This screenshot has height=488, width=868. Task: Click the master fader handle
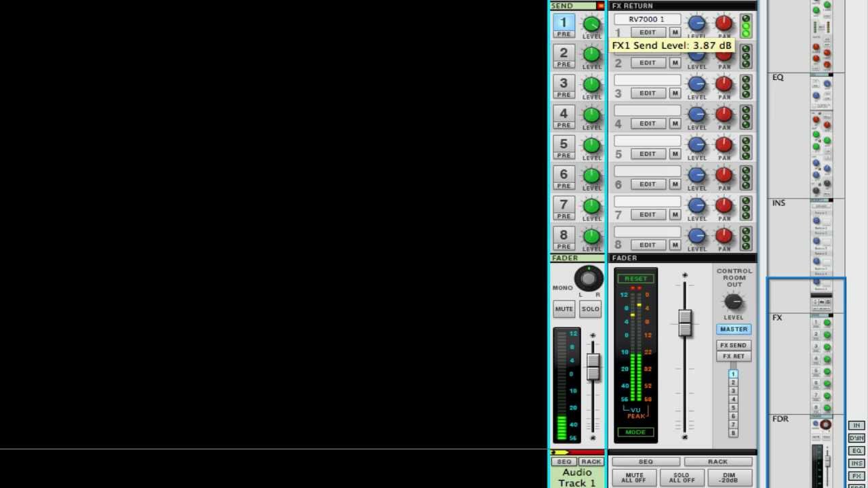point(684,323)
